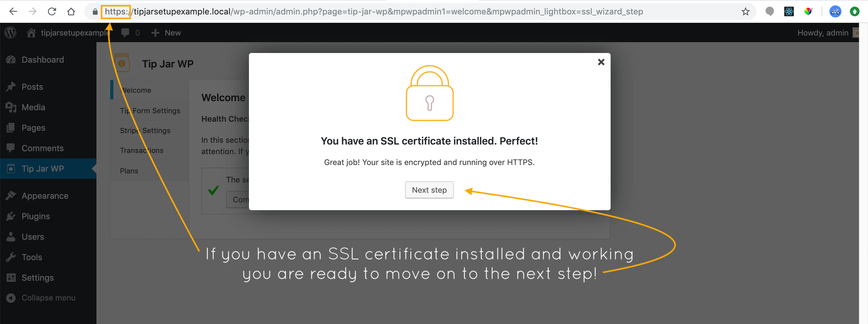Bookmark this page with the star icon

coord(745,11)
